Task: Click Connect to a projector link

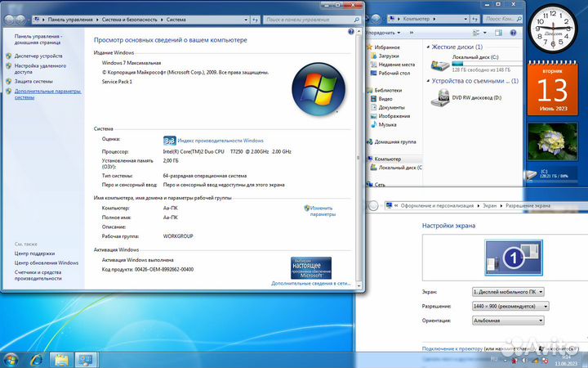Action: click(452, 349)
